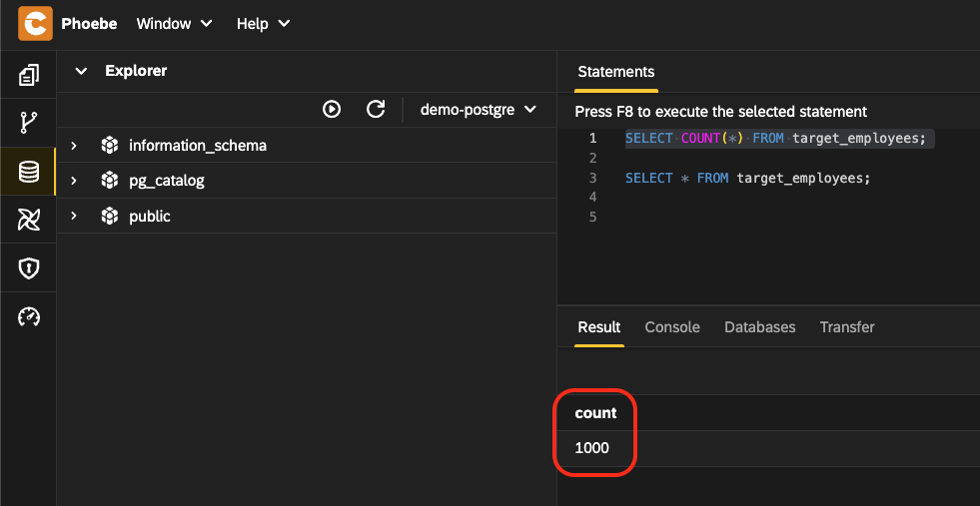Refresh the Explorer with reload icon
Screen dimensions: 980x506
coord(376,109)
